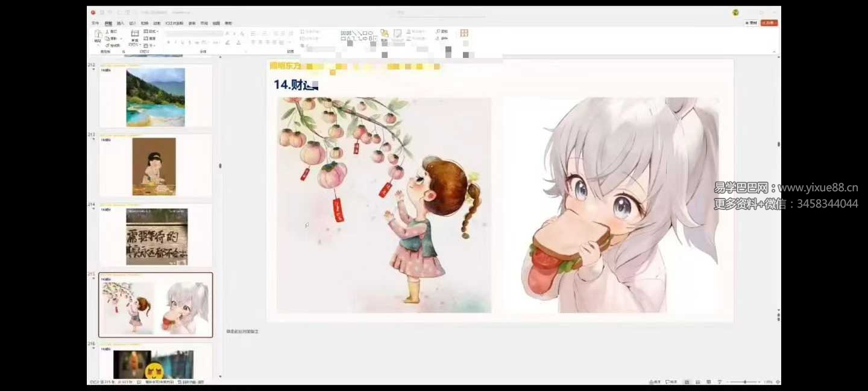This screenshot has width=868, height=391.
Task: Open the File menu tab
Action: click(95, 24)
